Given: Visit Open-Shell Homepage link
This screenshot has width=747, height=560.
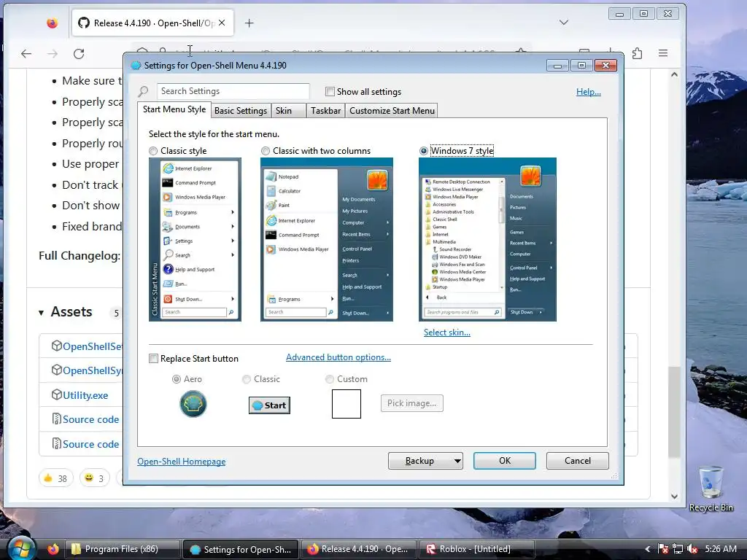Looking at the screenshot, I should [182, 462].
